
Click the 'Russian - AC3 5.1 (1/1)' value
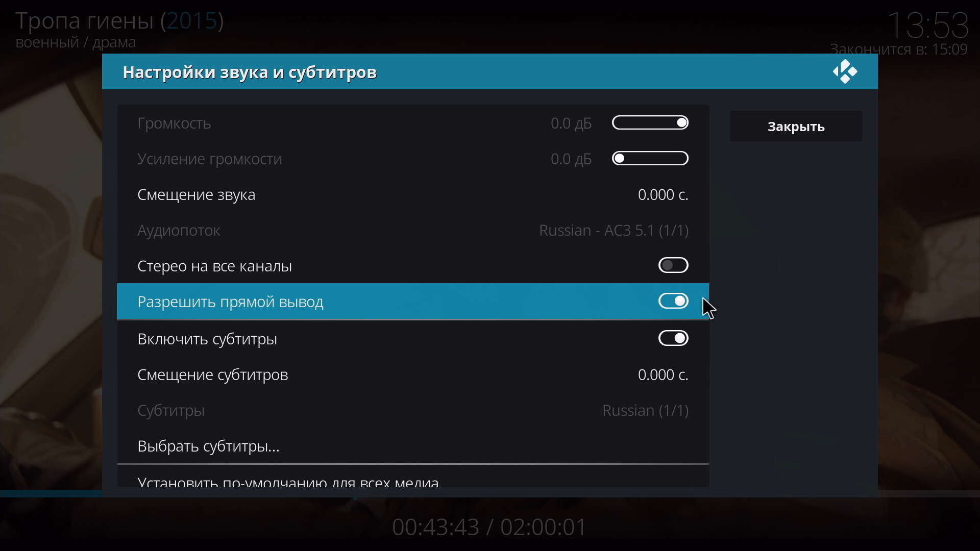pyautogui.click(x=614, y=231)
